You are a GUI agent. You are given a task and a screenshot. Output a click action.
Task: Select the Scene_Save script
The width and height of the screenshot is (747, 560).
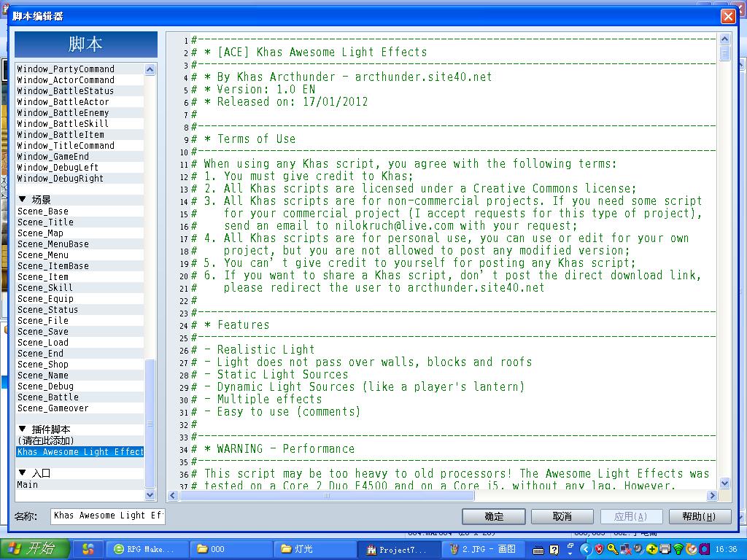(x=80, y=332)
